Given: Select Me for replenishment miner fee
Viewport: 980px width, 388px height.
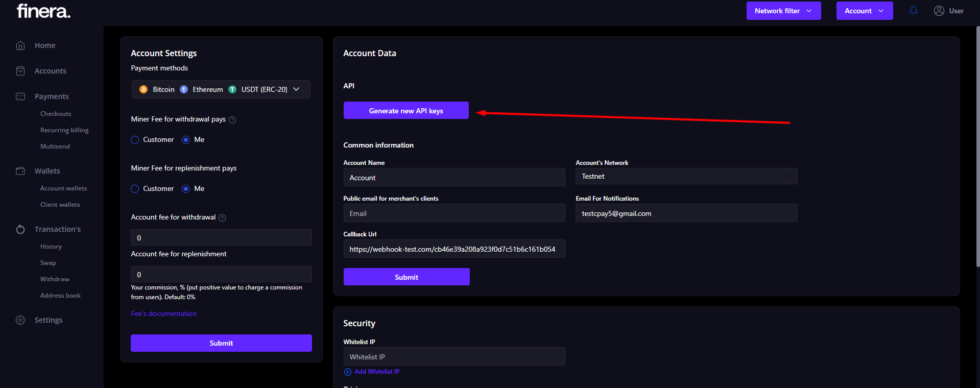Looking at the screenshot, I should (x=186, y=189).
